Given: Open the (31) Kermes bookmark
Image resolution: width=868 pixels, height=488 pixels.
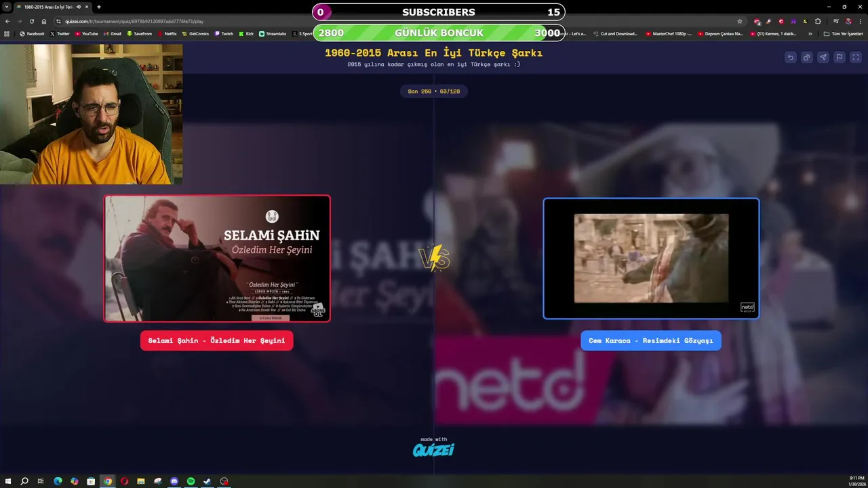Looking at the screenshot, I should pyautogui.click(x=774, y=33).
